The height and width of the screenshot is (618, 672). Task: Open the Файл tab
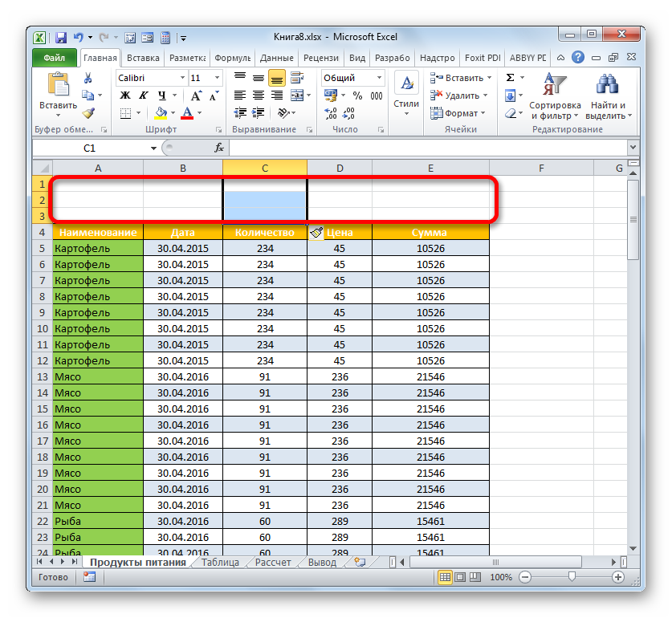pyautogui.click(x=55, y=58)
